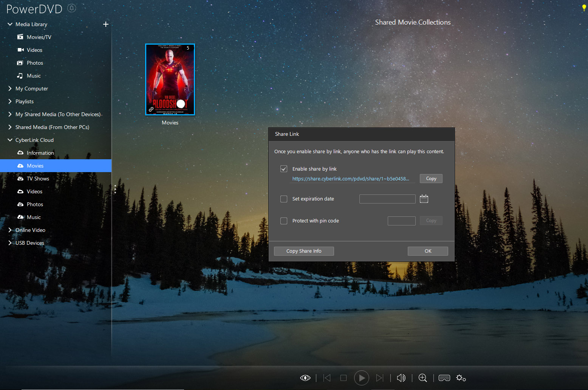Click the cloud icon beside TV Shows
588x390 pixels.
pos(20,179)
